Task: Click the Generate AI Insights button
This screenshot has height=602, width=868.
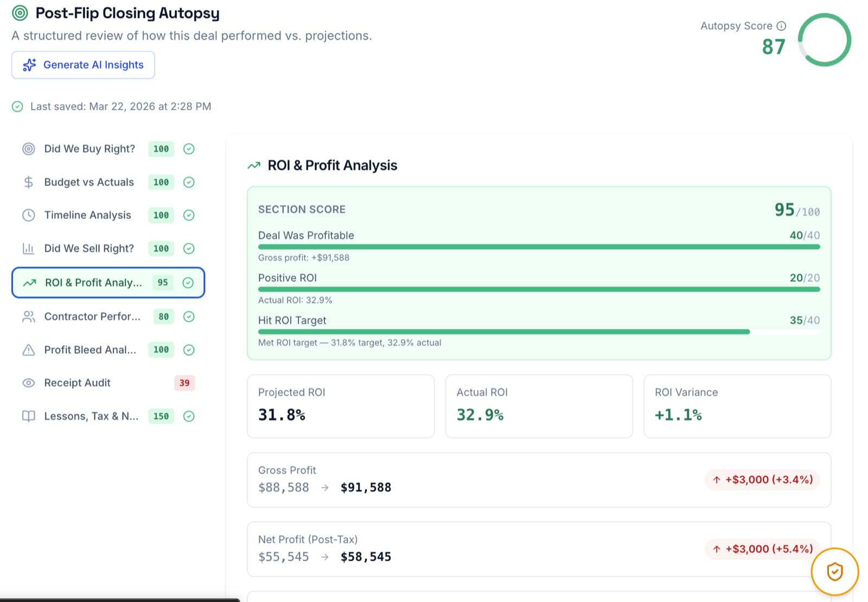Action: pos(83,65)
